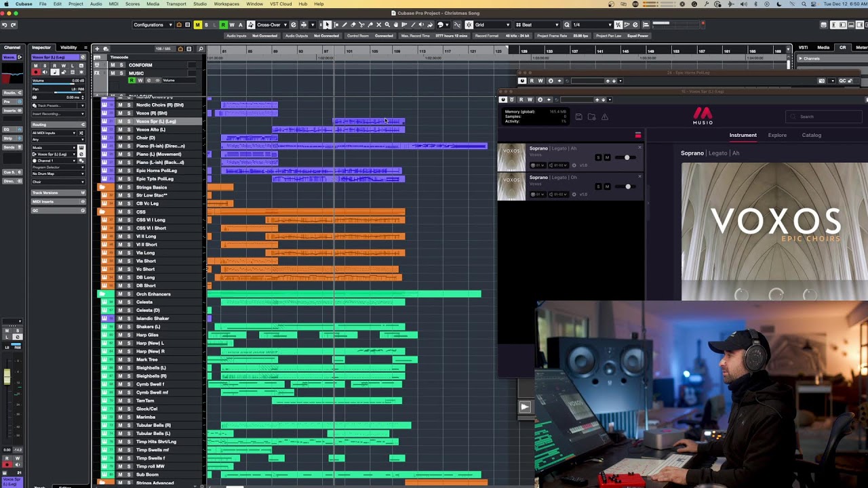Open the No Drum Map dropdown
868x488 pixels.
[x=58, y=174]
